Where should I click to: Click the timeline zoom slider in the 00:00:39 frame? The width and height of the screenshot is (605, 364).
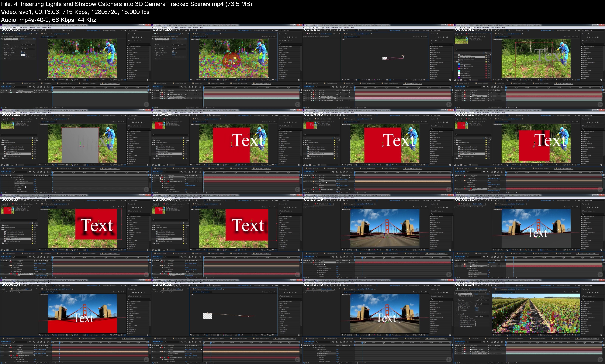point(57,108)
